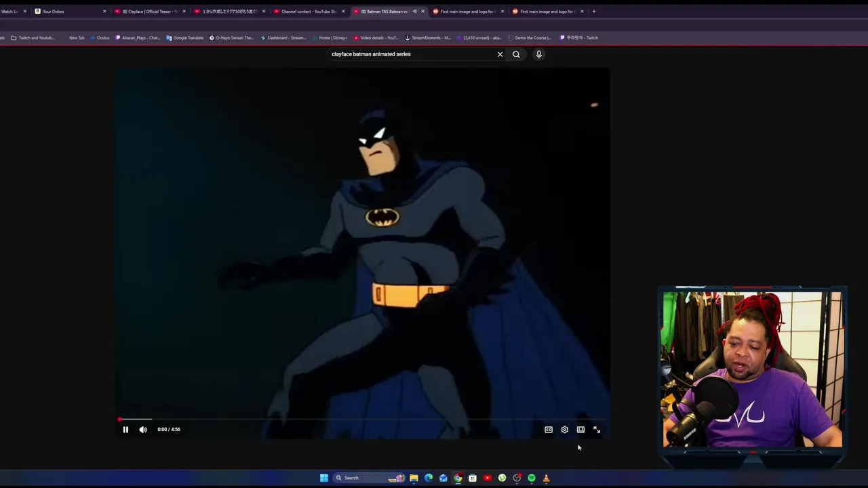The width and height of the screenshot is (868, 488).
Task: Pause the Batman video
Action: coord(125,429)
